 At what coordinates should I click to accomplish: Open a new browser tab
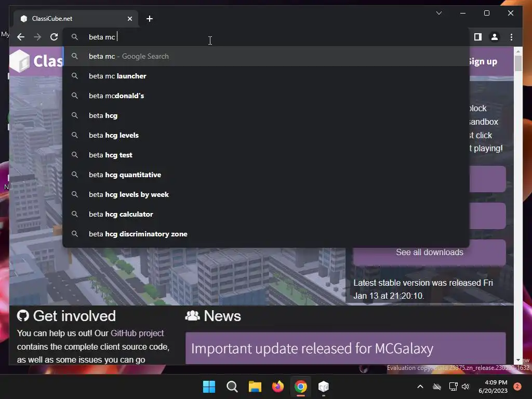pos(150,19)
